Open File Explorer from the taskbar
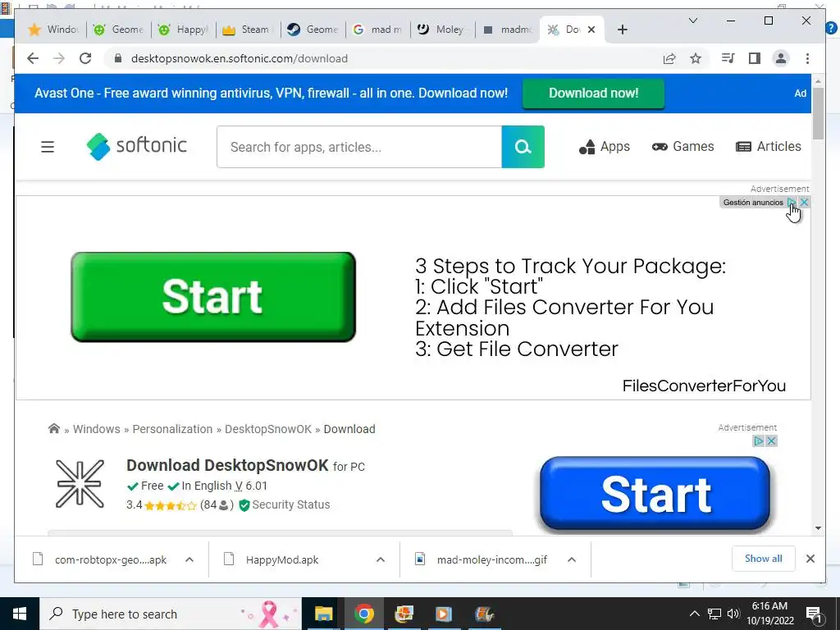Image resolution: width=840 pixels, height=630 pixels. pyautogui.click(x=323, y=614)
